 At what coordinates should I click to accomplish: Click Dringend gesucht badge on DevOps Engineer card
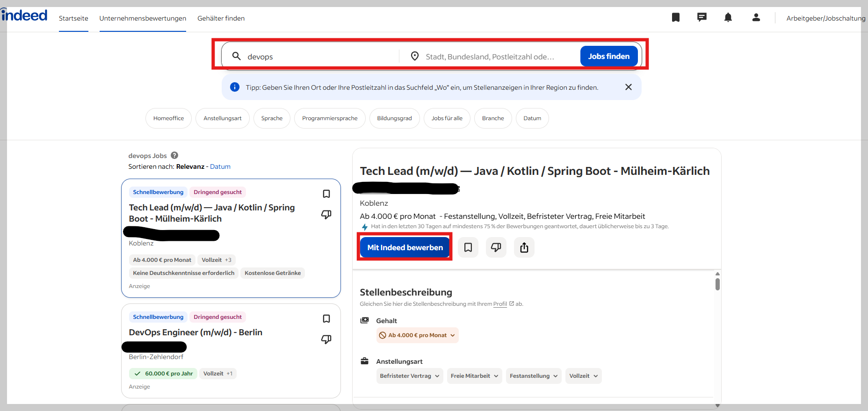pos(217,317)
